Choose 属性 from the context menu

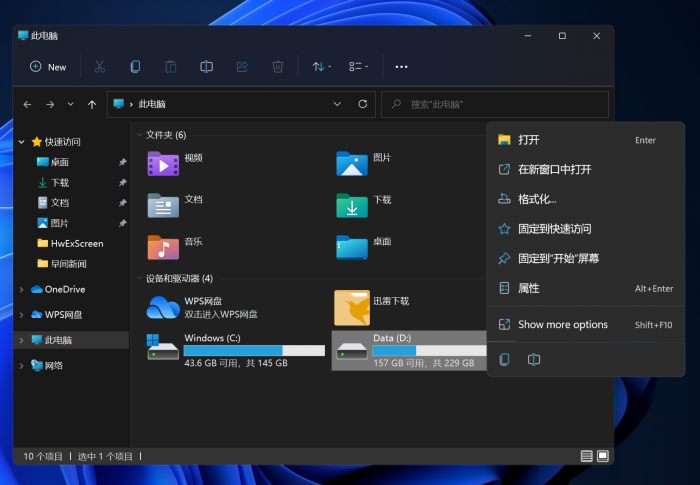pyautogui.click(x=528, y=288)
